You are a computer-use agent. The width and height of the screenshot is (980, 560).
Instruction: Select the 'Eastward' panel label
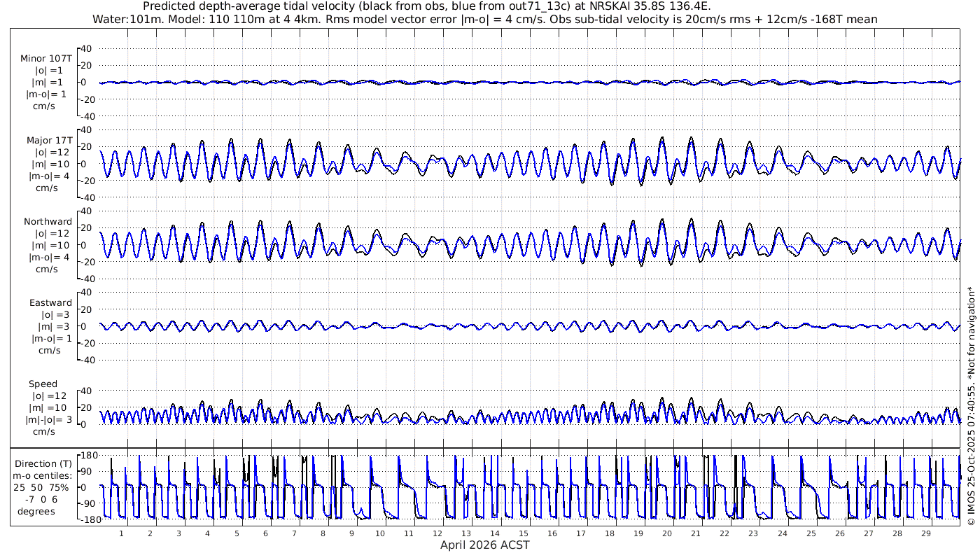click(50, 303)
